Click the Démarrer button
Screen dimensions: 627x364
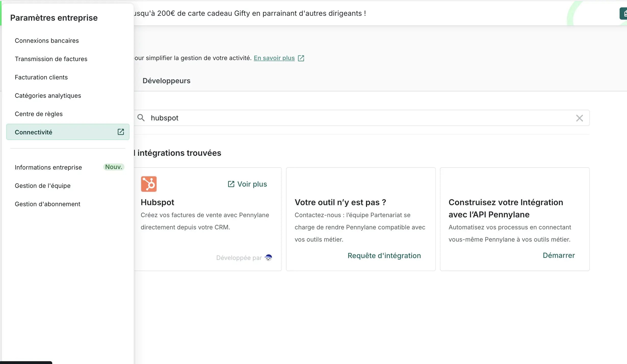tap(559, 255)
